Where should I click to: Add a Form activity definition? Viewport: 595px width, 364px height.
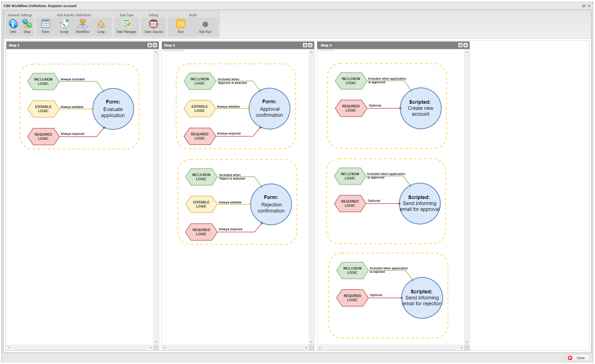46,26
